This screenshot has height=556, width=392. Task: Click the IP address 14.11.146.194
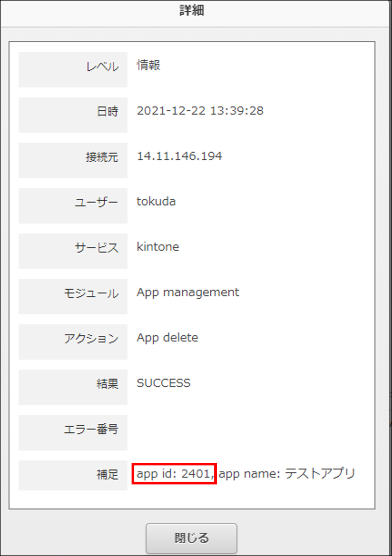[x=179, y=156]
